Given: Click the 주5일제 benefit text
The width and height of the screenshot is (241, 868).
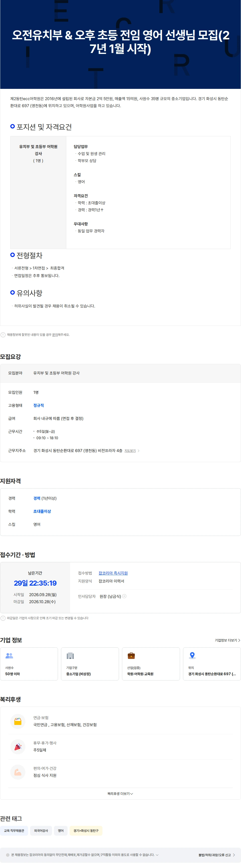Looking at the screenshot, I should tap(39, 750).
